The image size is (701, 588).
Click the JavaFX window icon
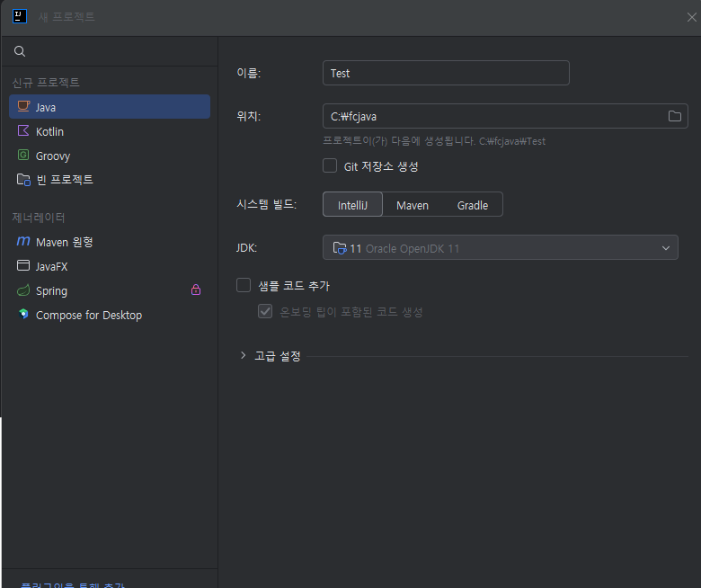tap(23, 265)
